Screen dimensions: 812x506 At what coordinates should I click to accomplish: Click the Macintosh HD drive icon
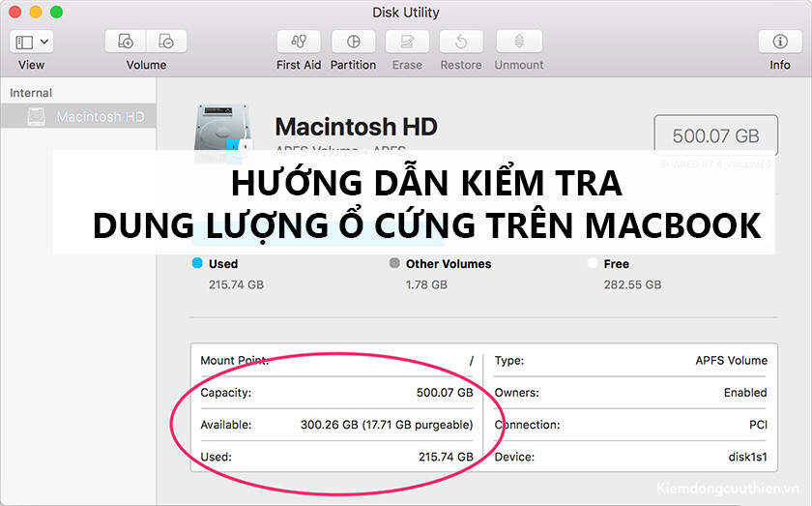pyautogui.click(x=223, y=133)
